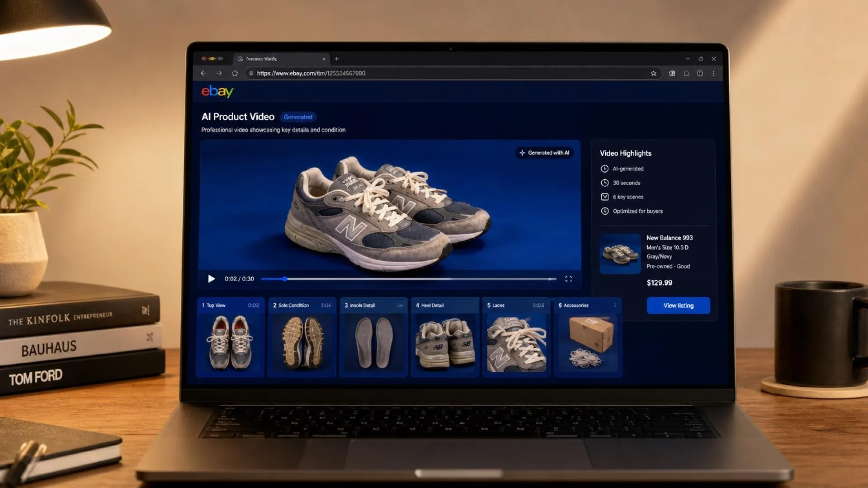Click the Video Highlights heading
The width and height of the screenshot is (868, 488).
pyautogui.click(x=626, y=153)
